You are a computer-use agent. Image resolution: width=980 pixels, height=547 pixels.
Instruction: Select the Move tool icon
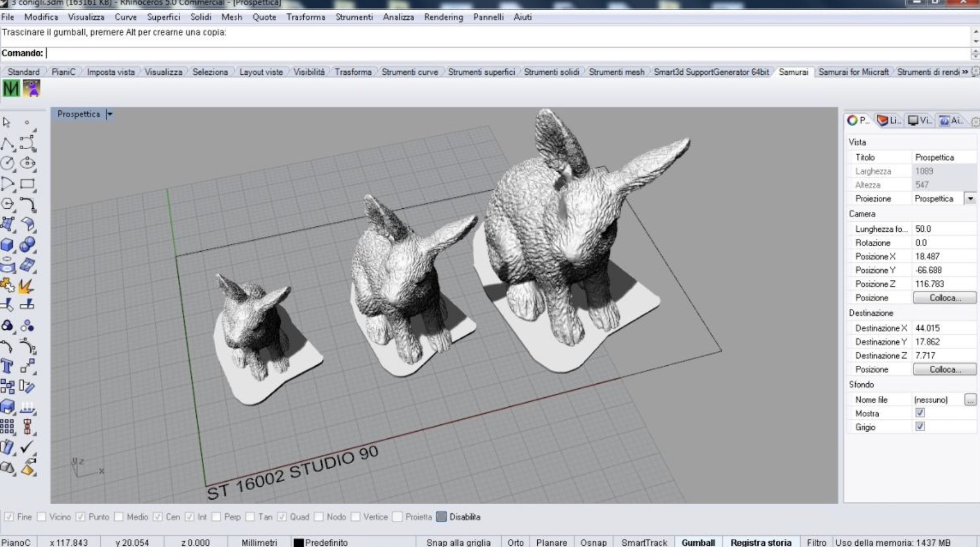coord(28,366)
